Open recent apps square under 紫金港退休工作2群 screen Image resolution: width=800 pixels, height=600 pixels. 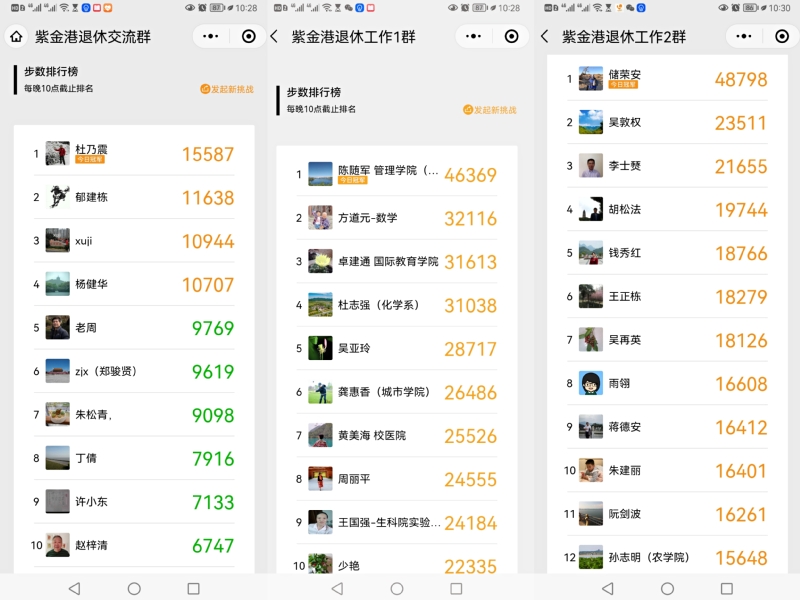727,589
